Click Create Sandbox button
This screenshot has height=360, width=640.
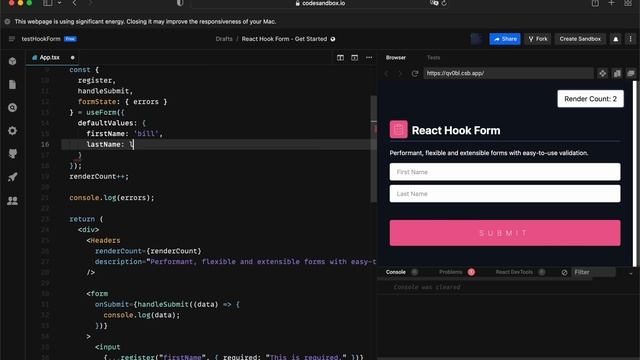coord(580,39)
